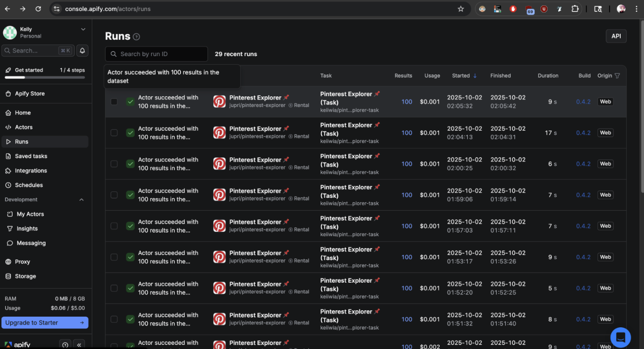Reload the Apify console page
The image size is (644, 349).
coord(38,9)
